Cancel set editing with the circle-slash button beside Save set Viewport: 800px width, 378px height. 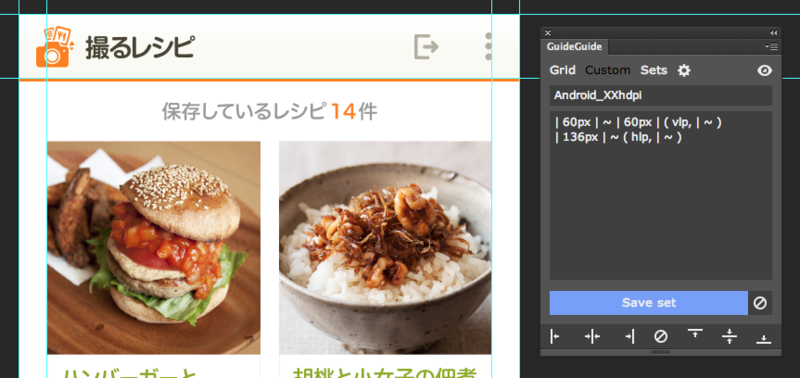coord(760,303)
